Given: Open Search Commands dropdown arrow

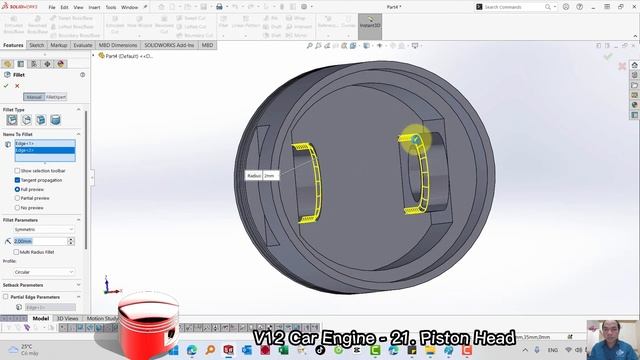Looking at the screenshot, I should pyautogui.click(x=555, y=7).
